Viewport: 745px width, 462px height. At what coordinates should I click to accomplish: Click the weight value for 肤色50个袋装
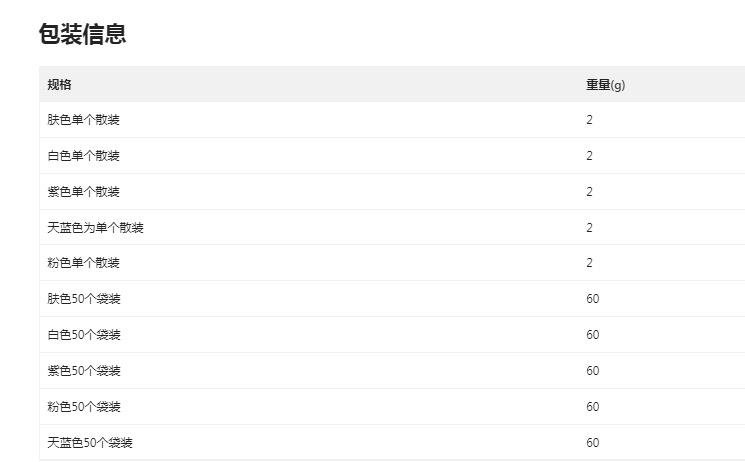click(593, 299)
